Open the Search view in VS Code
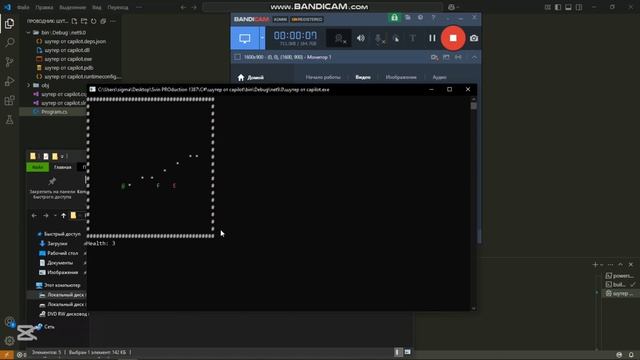This screenshot has height=360, width=640. pos(9,42)
